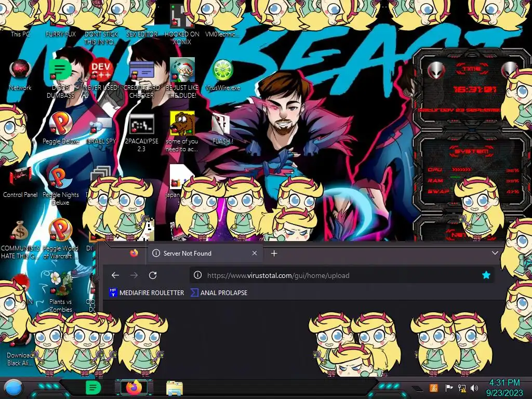
Task: Launch Peggle Nights Deluxe shortcut
Action: tap(60, 186)
